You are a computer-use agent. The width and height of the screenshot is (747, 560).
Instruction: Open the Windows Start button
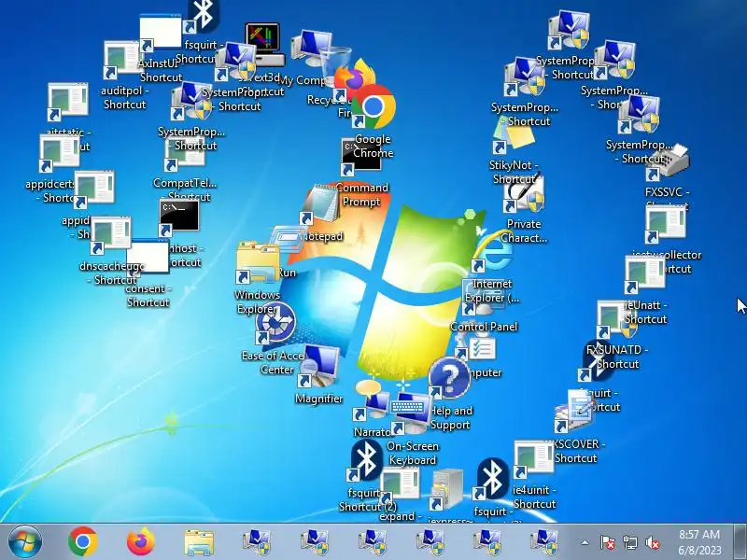pos(25,542)
